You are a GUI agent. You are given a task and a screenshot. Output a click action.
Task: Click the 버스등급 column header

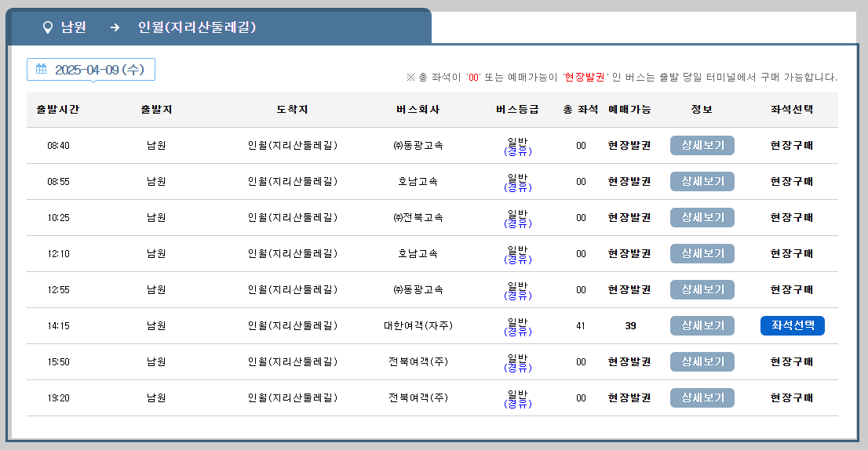point(517,110)
